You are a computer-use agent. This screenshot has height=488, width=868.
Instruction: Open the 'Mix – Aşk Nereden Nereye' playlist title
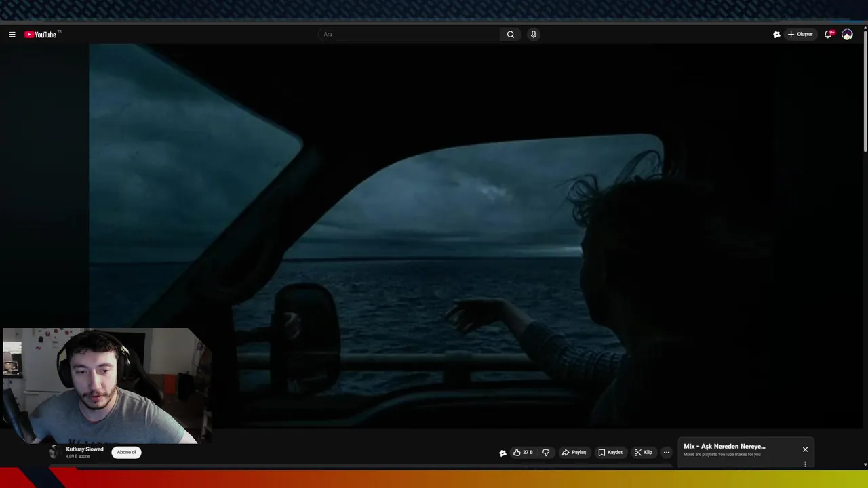[724, 447]
